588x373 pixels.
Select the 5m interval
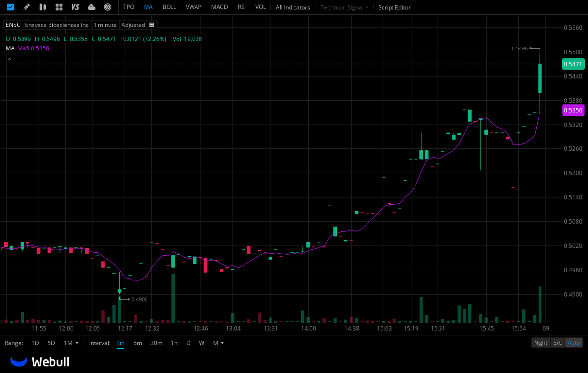138,343
